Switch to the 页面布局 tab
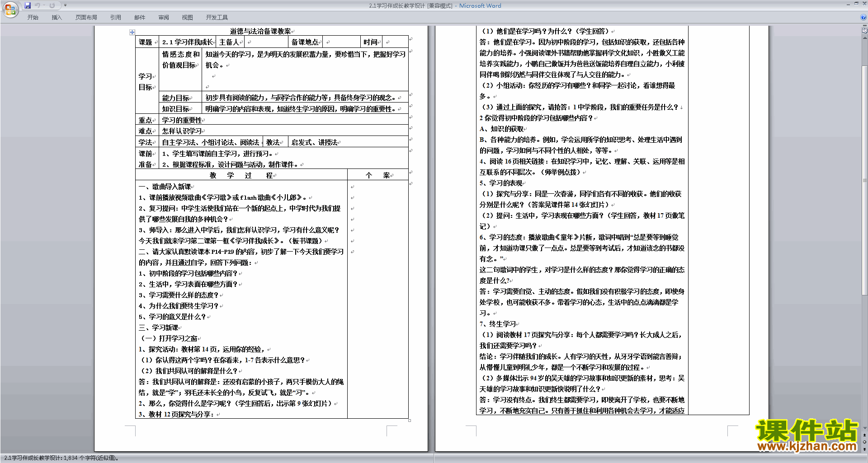868x463 pixels. (x=86, y=18)
